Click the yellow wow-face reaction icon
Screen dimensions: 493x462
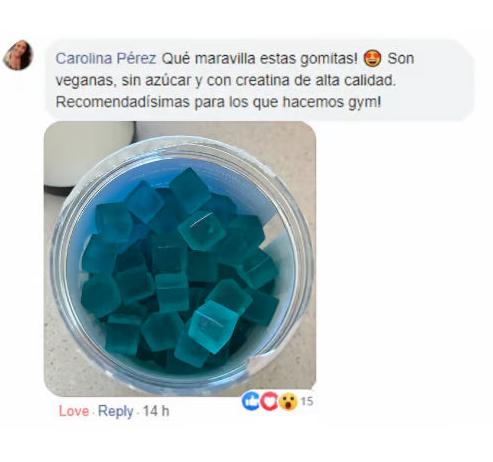pos(288,401)
